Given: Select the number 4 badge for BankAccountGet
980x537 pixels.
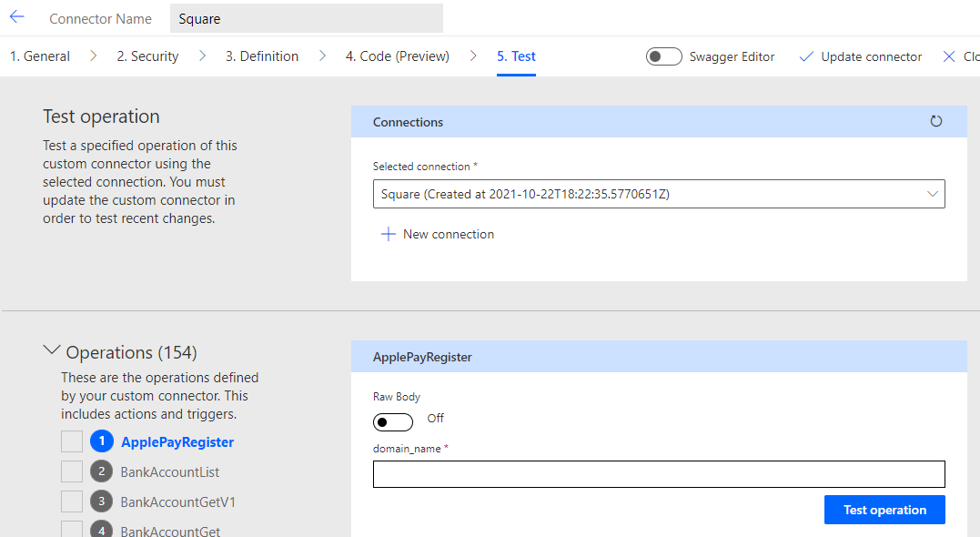Looking at the screenshot, I should 101,529.
